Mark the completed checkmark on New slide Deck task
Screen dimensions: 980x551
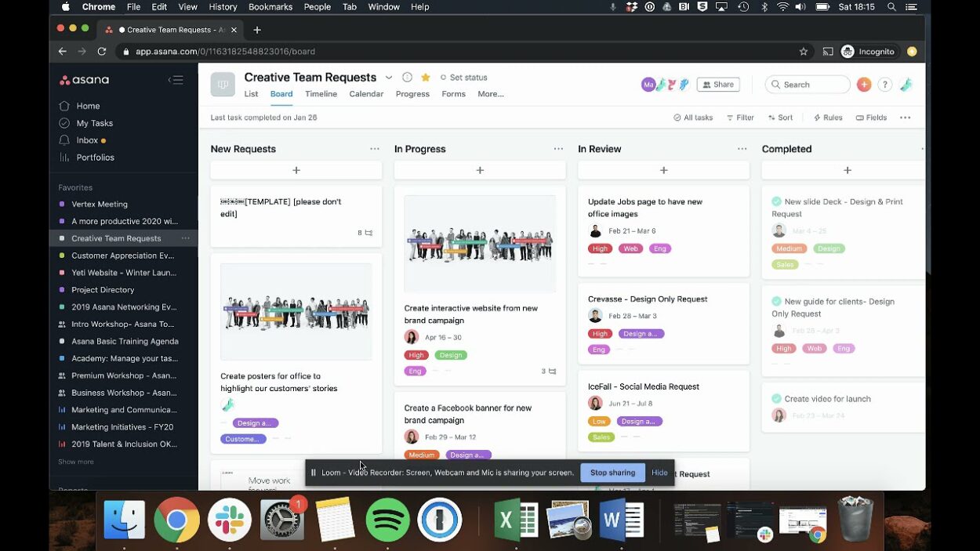tap(777, 201)
